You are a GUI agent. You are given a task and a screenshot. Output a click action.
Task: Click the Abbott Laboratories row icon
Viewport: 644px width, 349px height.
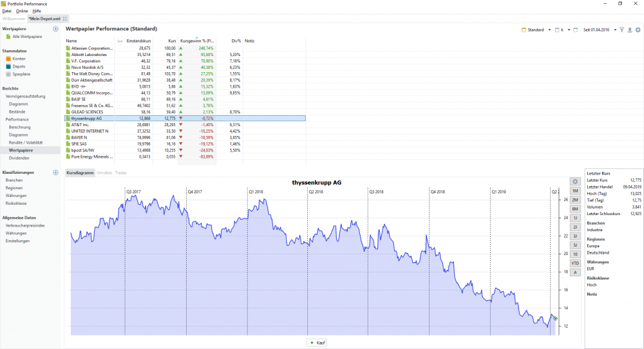pyautogui.click(x=68, y=55)
